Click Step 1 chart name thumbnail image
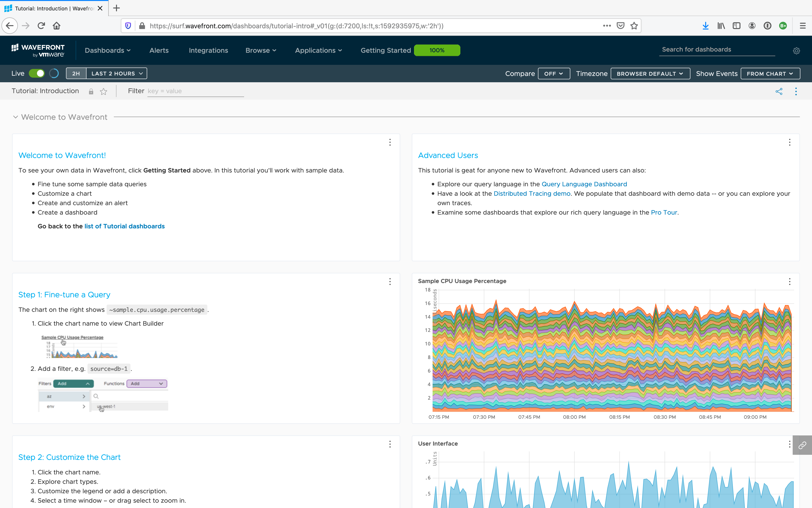812x508 pixels. 79,346
